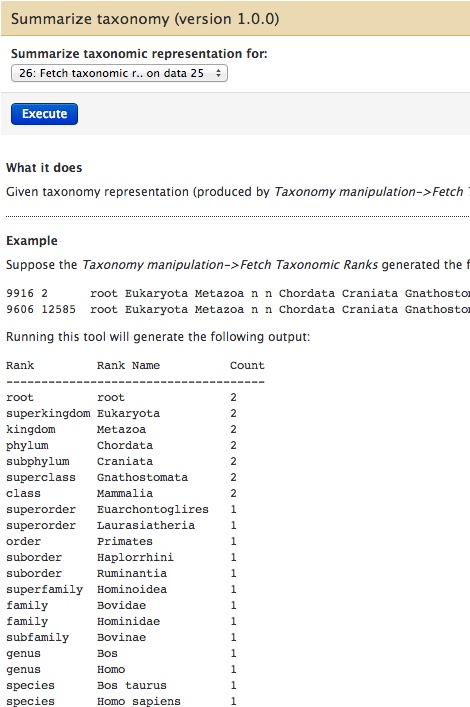The width and height of the screenshot is (470, 707).
Task: Click the 'Summarize taxonomic representation for:' label
Action: pos(139,54)
